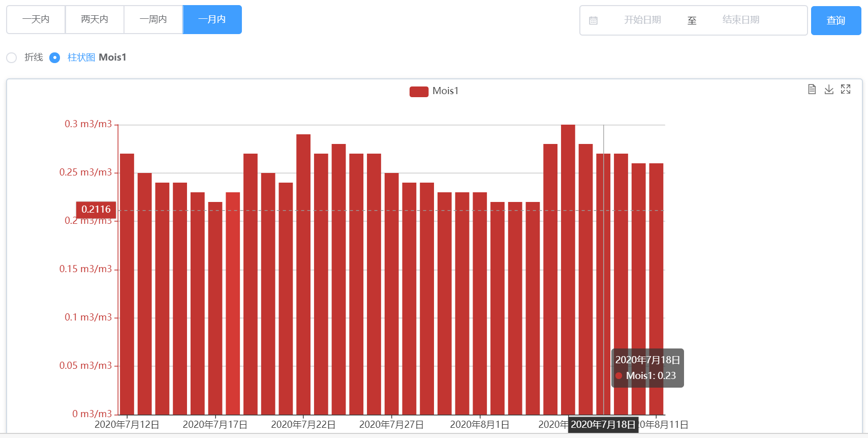
Task: Switch to the 两天内 tab
Action: [95, 19]
